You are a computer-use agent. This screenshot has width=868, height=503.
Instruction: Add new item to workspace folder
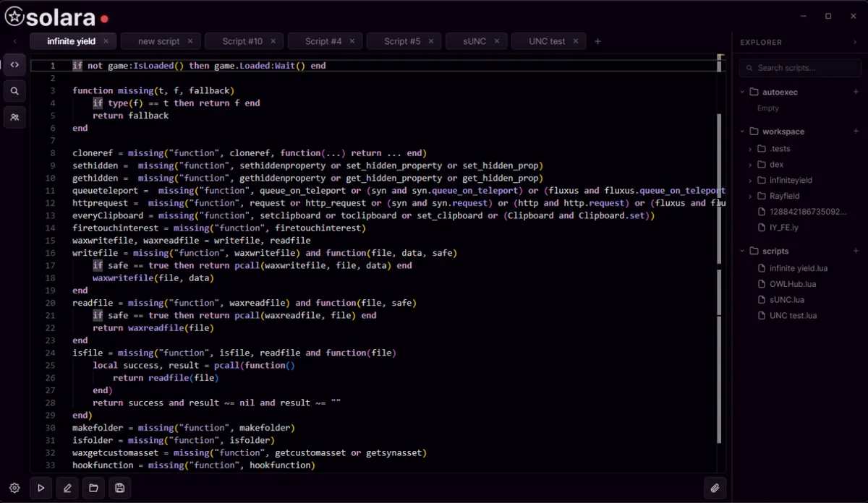856,132
